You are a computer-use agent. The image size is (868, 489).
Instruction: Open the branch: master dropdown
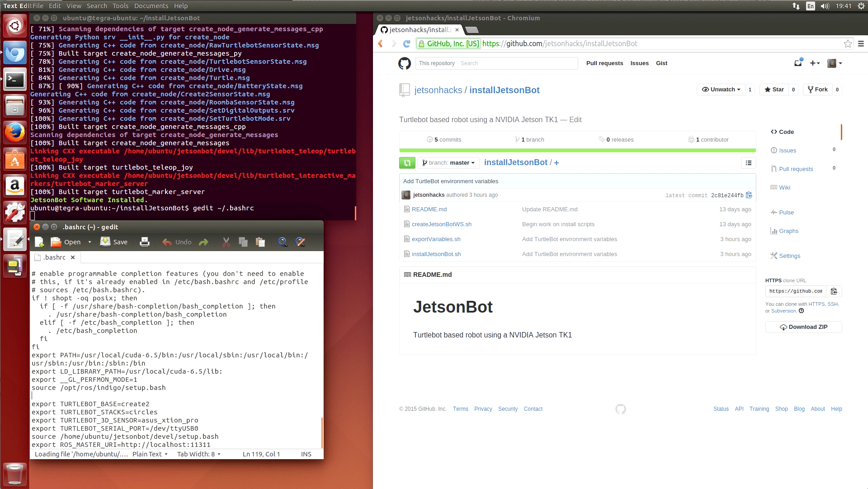[449, 163]
